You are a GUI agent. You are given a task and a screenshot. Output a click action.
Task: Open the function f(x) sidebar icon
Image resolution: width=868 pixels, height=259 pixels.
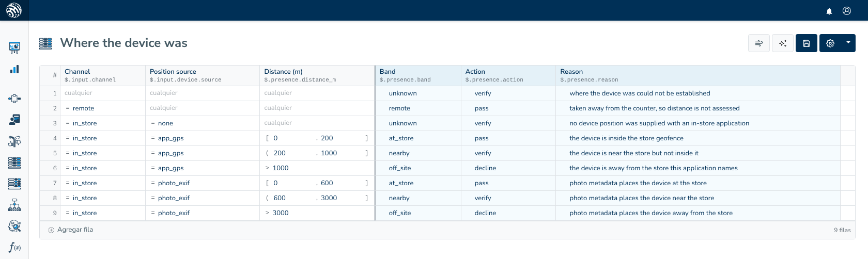(x=14, y=247)
